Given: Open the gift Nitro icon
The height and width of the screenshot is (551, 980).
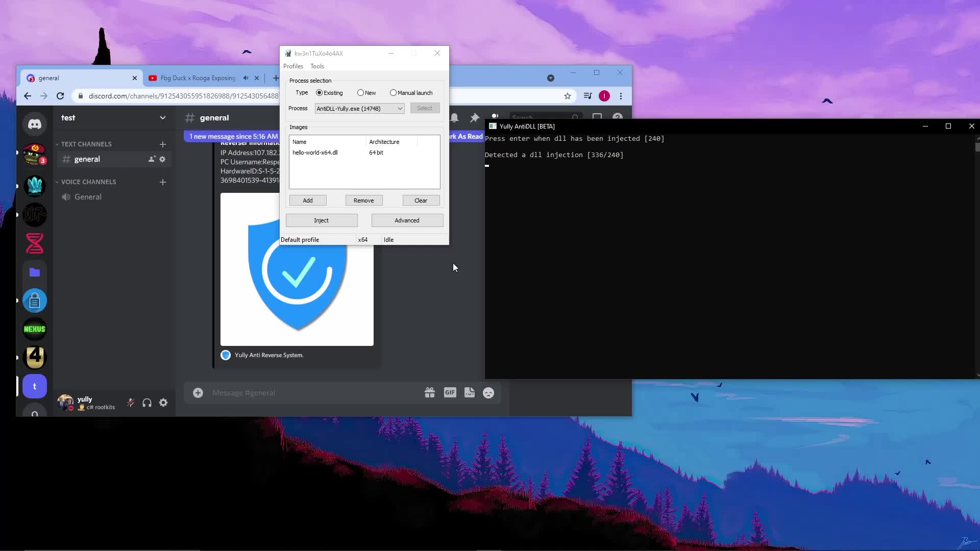Looking at the screenshot, I should [430, 392].
